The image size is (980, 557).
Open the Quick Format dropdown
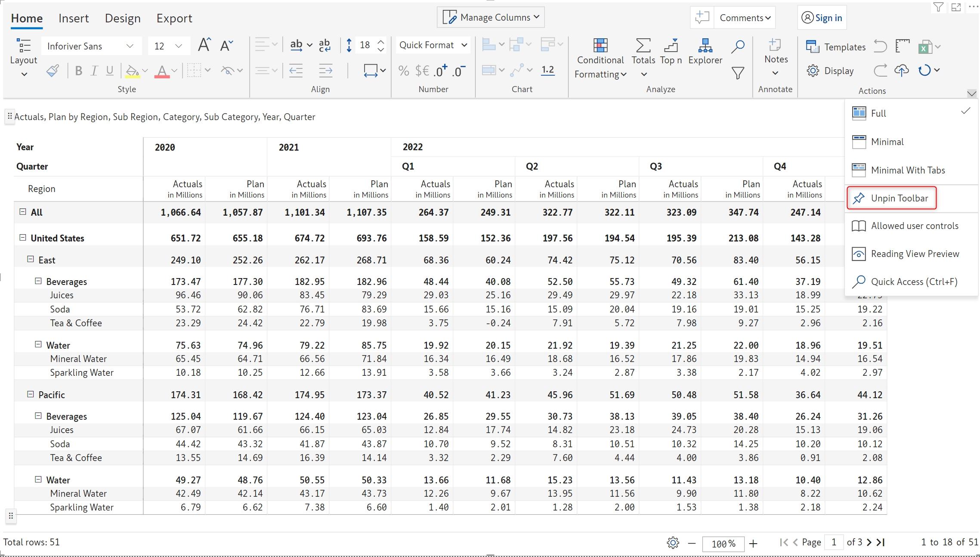pos(433,45)
